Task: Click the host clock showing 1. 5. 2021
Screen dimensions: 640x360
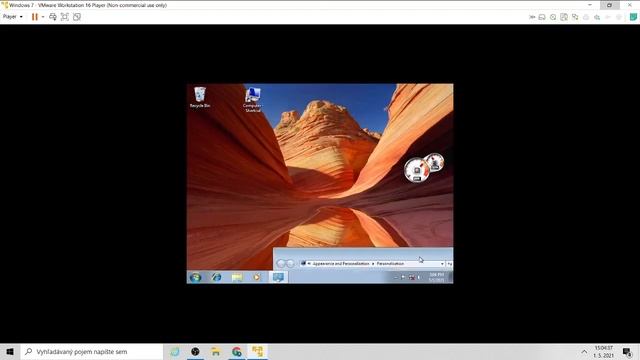Action: click(x=603, y=351)
